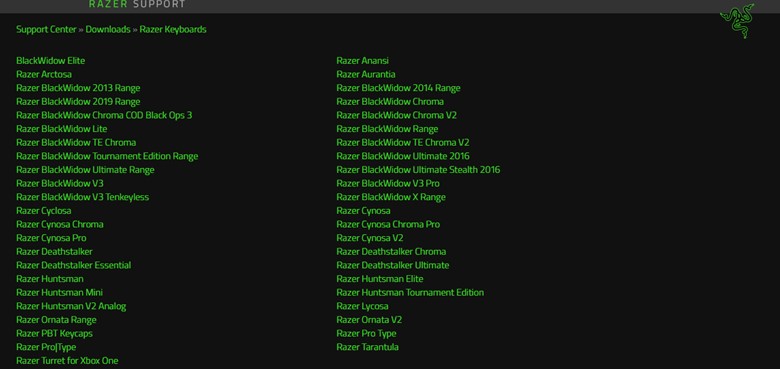Select Razer Ornata Range
780x369 pixels.
click(x=56, y=320)
